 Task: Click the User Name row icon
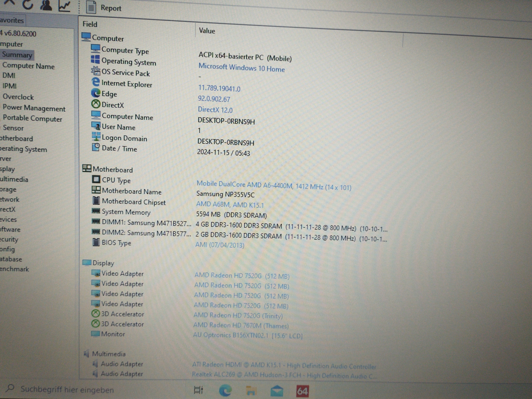point(96,126)
